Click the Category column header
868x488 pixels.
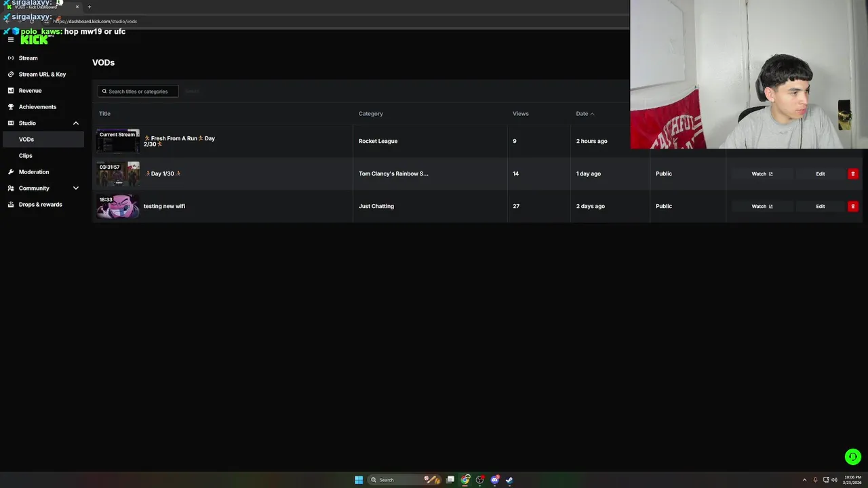(x=371, y=114)
